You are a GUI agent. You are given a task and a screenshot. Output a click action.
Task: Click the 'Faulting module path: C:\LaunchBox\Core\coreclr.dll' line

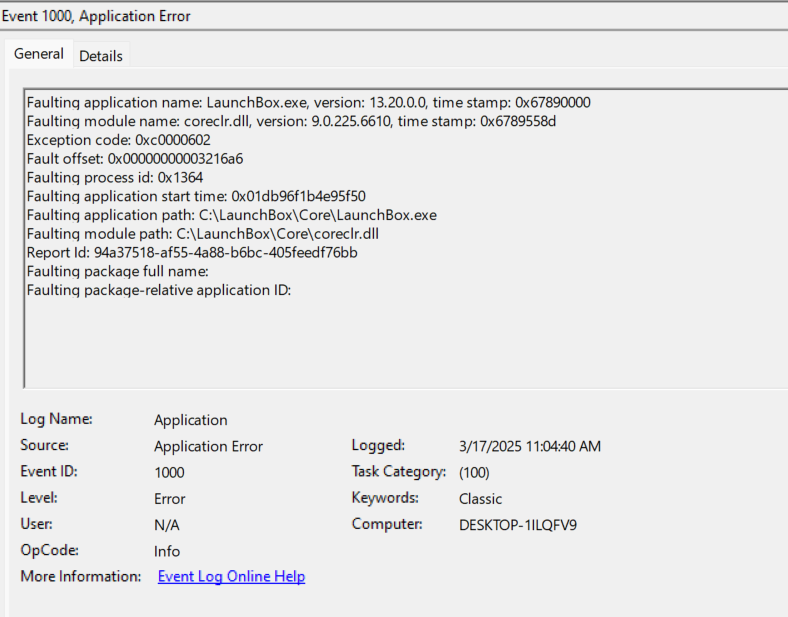(203, 234)
